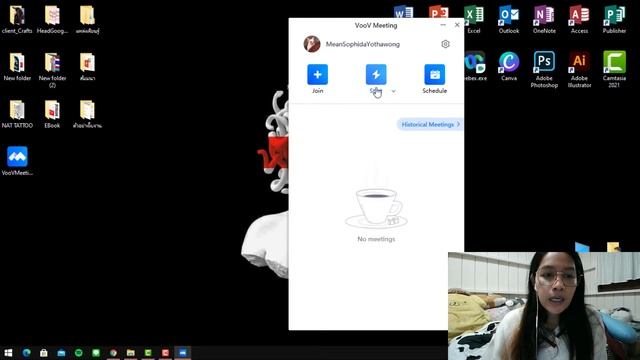
Task: Launch Microsoft Edge from the taskbar
Action: (x=27, y=353)
